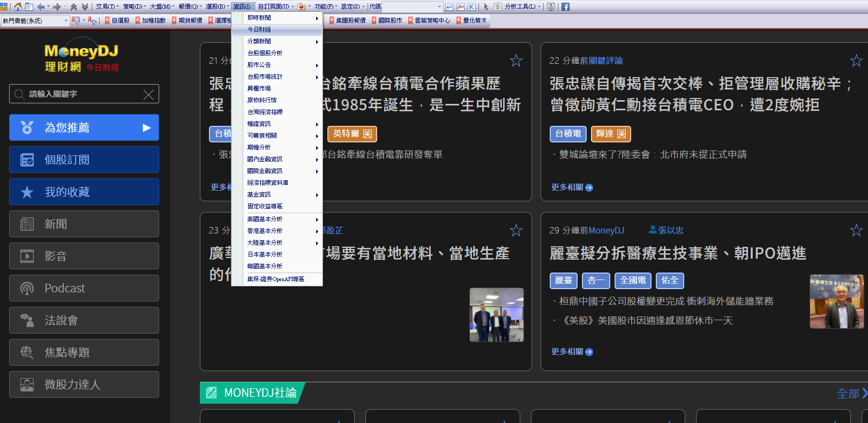868x423 pixels.
Task: Click the Home icon in the toolbar
Action: (x=18, y=7)
